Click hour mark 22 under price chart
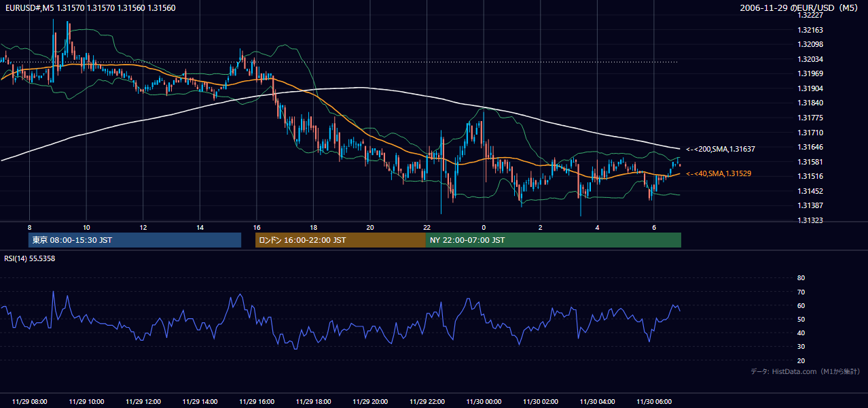Viewport: 868px width, 408px height. click(x=427, y=227)
